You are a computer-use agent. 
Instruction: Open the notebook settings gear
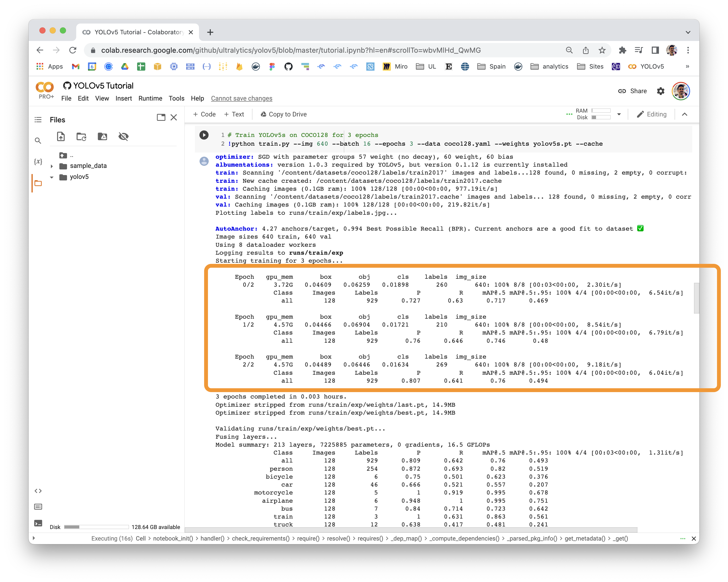(x=660, y=91)
